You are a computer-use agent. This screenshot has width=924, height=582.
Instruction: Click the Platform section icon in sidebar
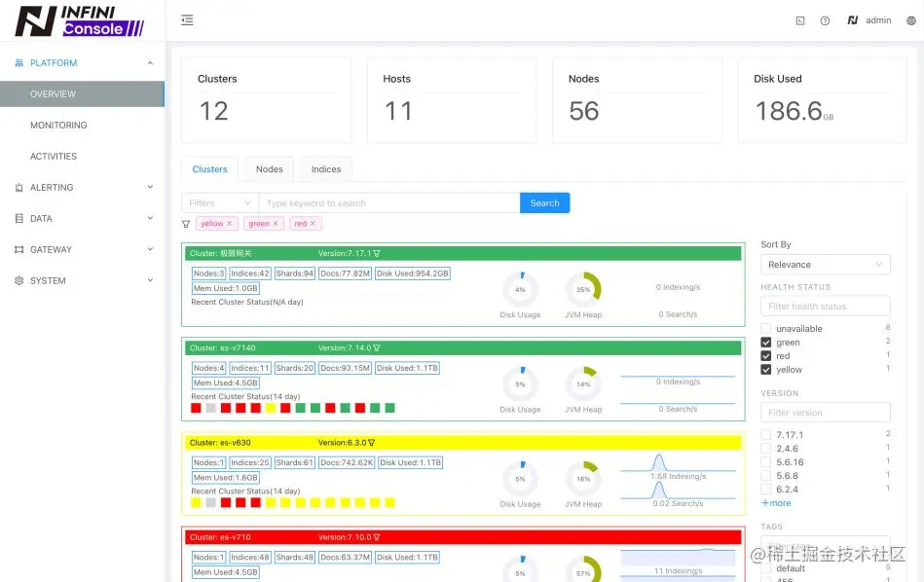pos(18,62)
